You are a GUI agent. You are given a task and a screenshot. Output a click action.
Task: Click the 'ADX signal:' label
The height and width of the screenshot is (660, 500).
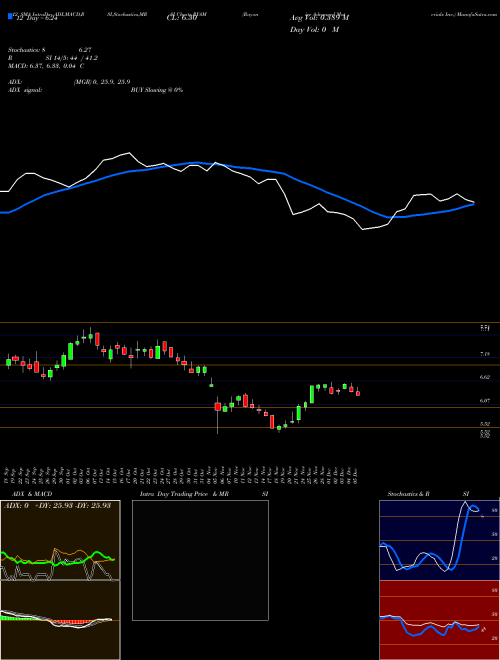pyautogui.click(x=24, y=90)
